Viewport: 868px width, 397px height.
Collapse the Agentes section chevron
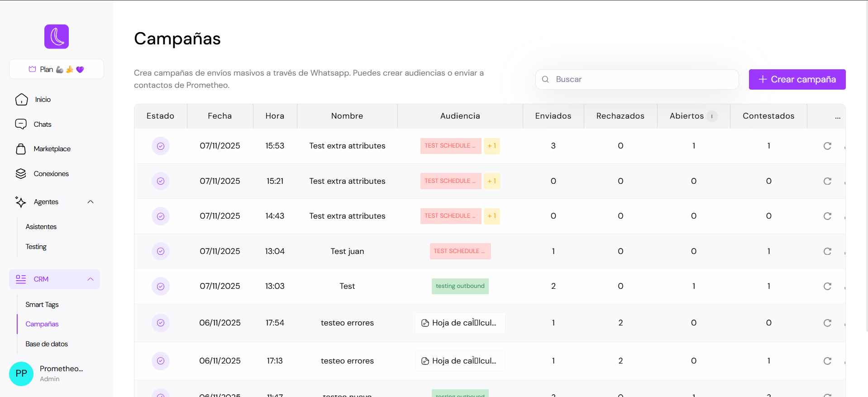click(x=91, y=202)
